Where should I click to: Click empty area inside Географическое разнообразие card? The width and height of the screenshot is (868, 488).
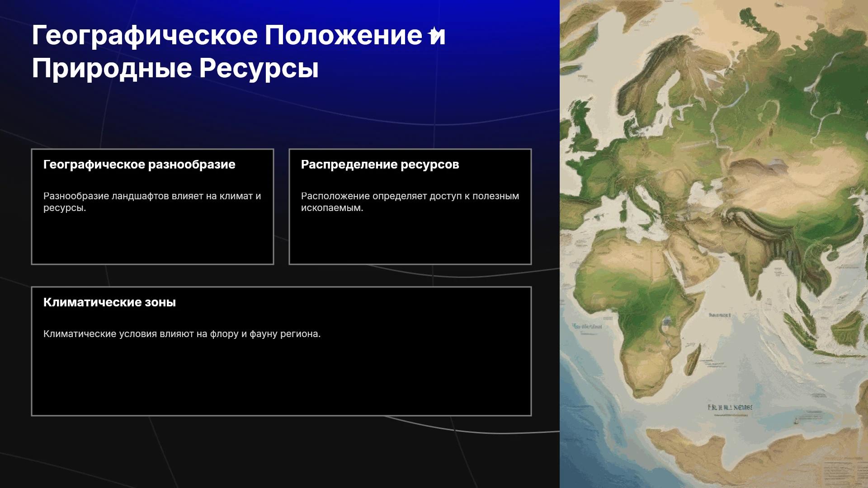152,239
